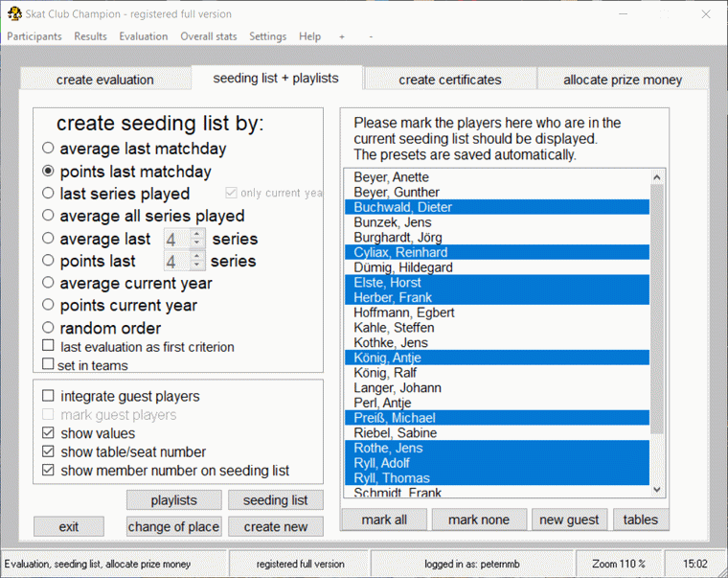Increase the 'average last' series count spinner
Screen dimensions: 728x578
coord(197,234)
